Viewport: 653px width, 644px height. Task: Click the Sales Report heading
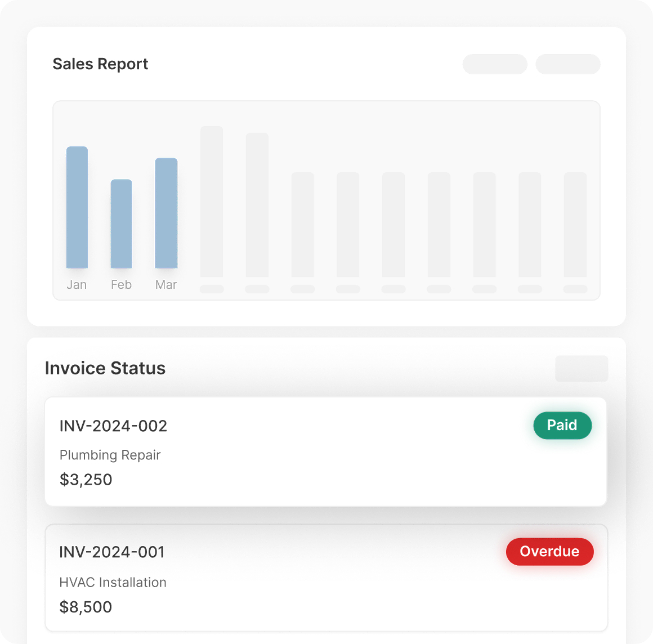100,64
